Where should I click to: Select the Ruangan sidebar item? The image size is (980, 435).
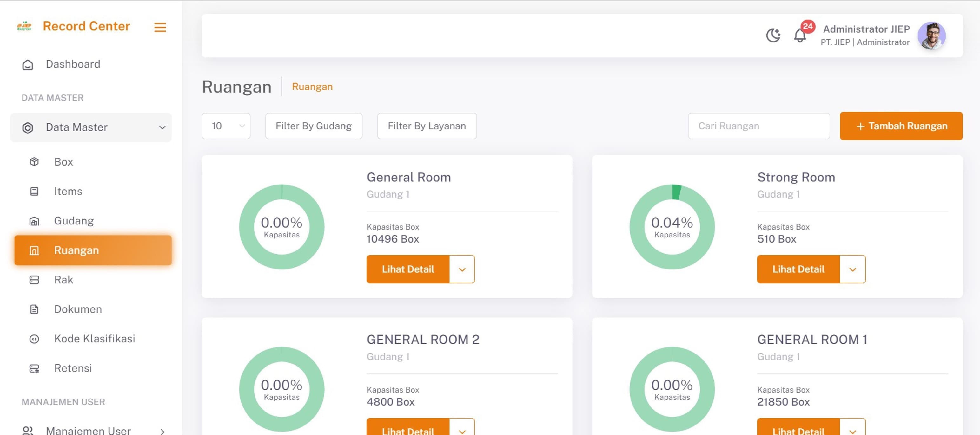click(93, 250)
